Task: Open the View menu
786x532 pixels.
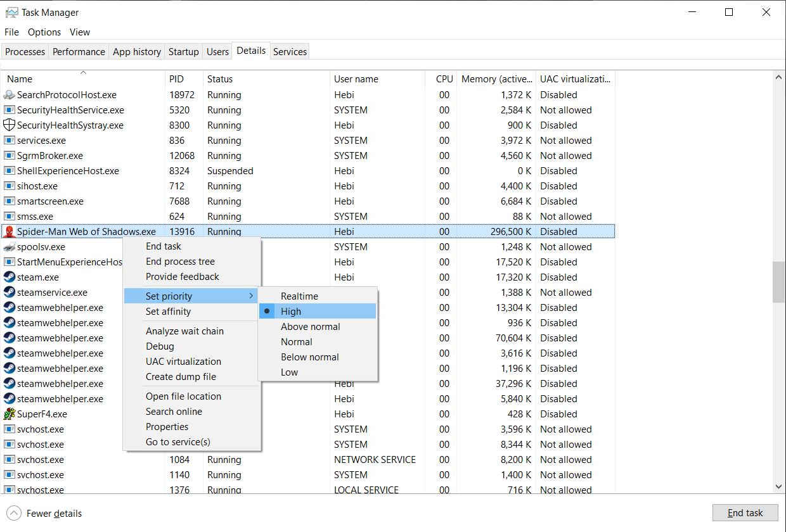Action: [x=80, y=32]
